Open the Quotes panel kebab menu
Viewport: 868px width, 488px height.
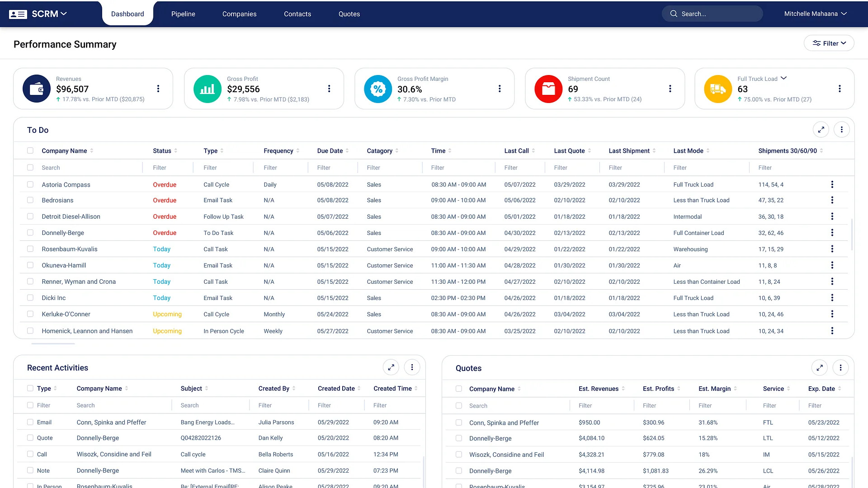point(841,367)
